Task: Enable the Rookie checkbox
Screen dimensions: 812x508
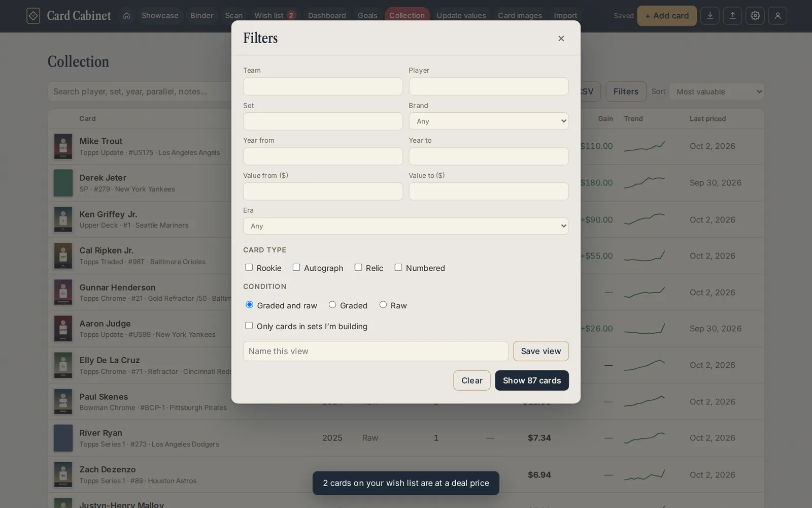Action: pyautogui.click(x=249, y=267)
